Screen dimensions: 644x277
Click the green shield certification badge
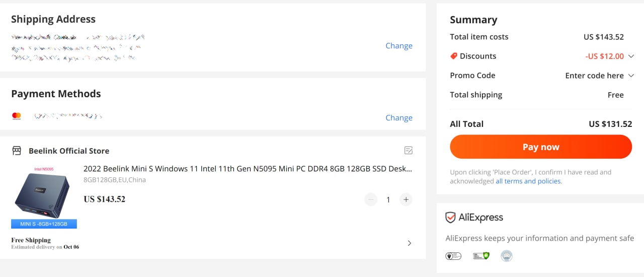pyautogui.click(x=481, y=256)
